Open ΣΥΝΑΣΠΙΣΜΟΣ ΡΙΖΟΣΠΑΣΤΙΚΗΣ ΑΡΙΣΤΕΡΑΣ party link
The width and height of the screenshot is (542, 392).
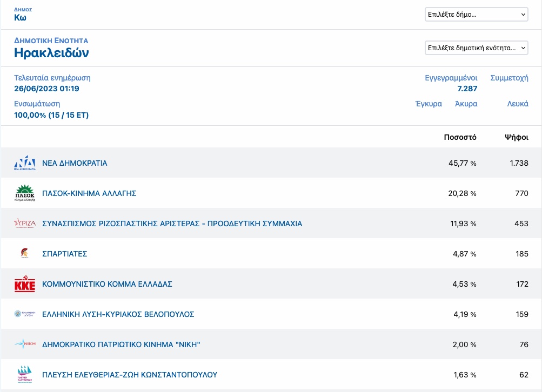(x=172, y=224)
